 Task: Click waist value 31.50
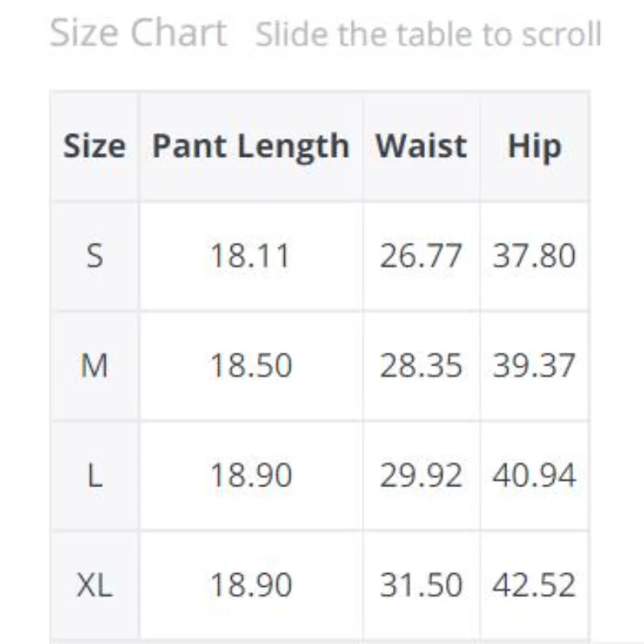tap(421, 585)
